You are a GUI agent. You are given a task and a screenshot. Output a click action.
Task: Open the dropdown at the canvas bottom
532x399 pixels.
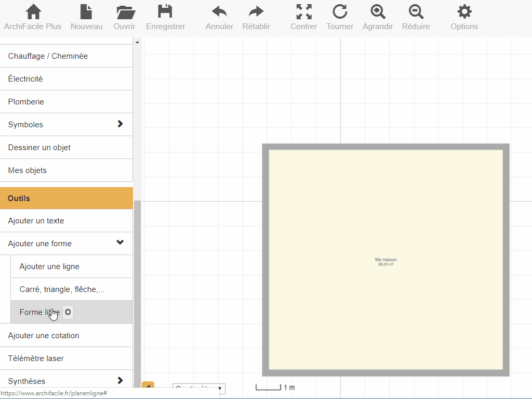pyautogui.click(x=199, y=389)
